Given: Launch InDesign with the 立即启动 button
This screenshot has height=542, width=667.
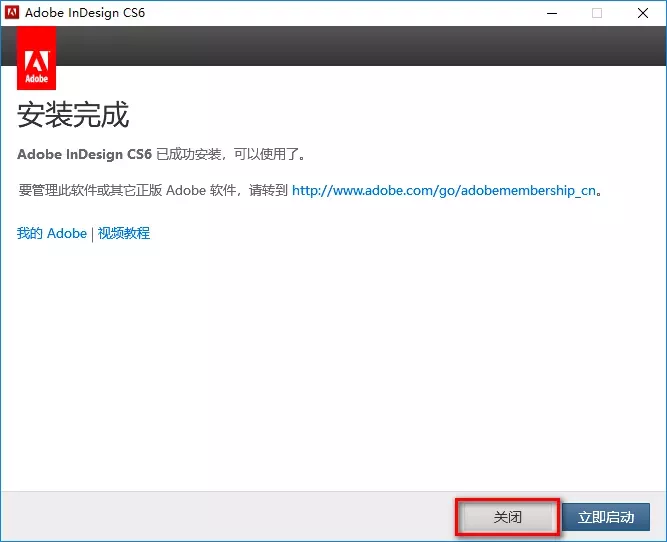Looking at the screenshot, I should [x=606, y=517].
